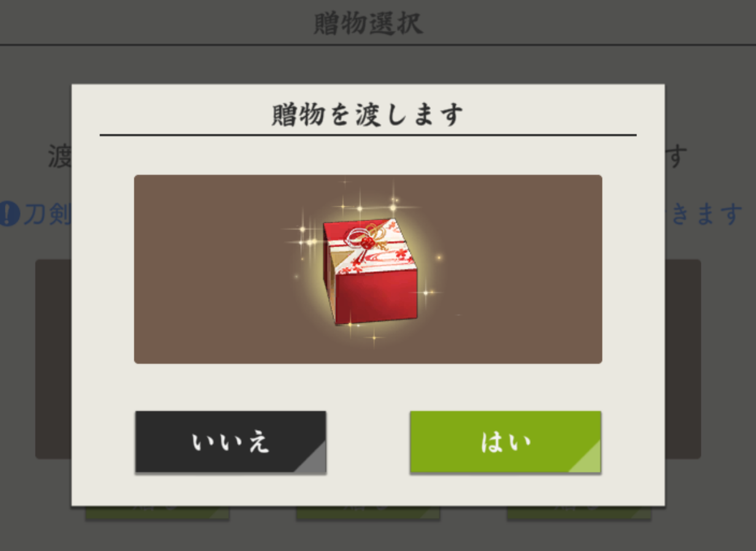The width and height of the screenshot is (756, 551).
Task: Click the dialog title 贈物を渡します
Action: pyautogui.click(x=368, y=115)
